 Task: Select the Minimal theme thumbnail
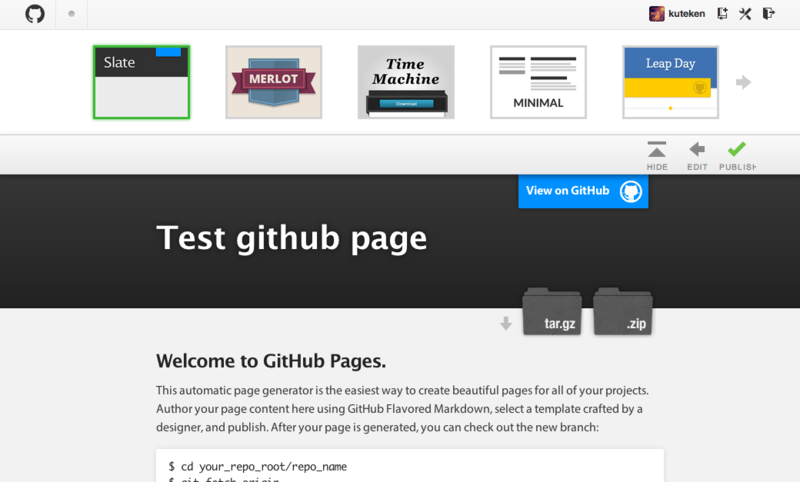tap(538, 82)
